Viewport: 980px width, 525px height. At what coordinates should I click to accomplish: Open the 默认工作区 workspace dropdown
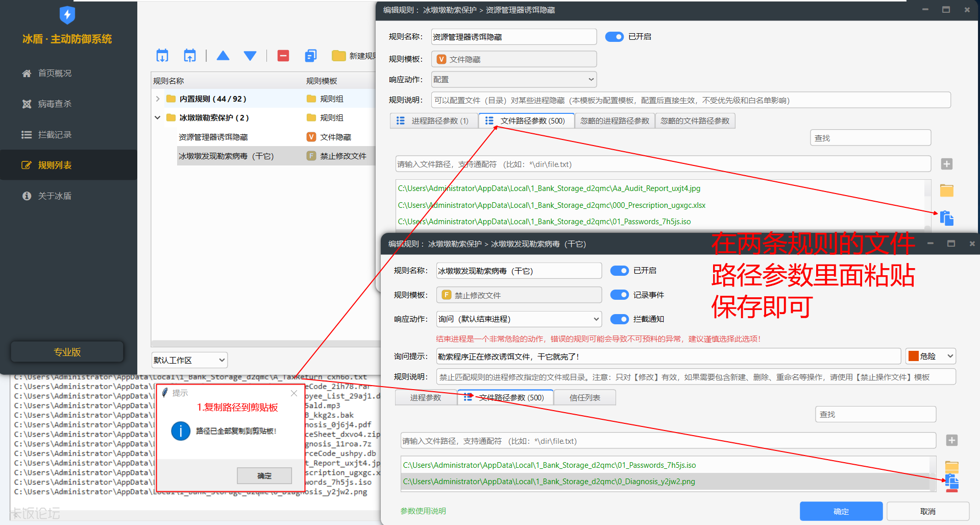pos(189,360)
